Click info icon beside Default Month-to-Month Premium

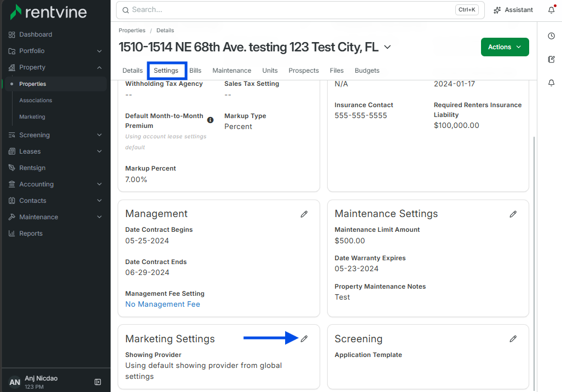(210, 120)
